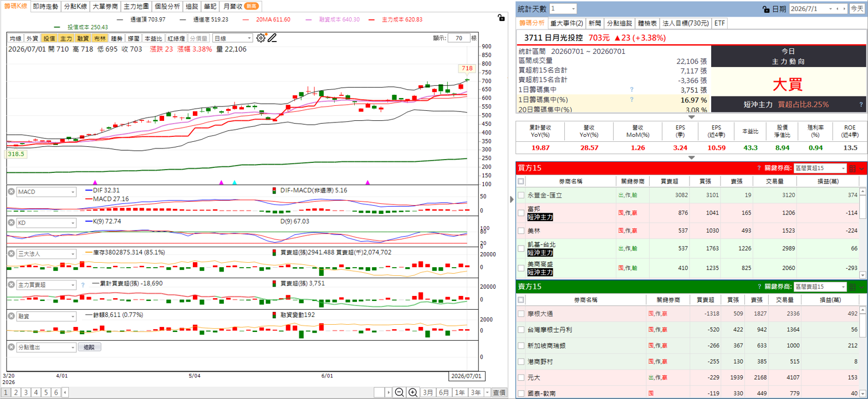Screen dimensions: 868x399
Task: Open the 日線 period dropdown
Action: 232,38
